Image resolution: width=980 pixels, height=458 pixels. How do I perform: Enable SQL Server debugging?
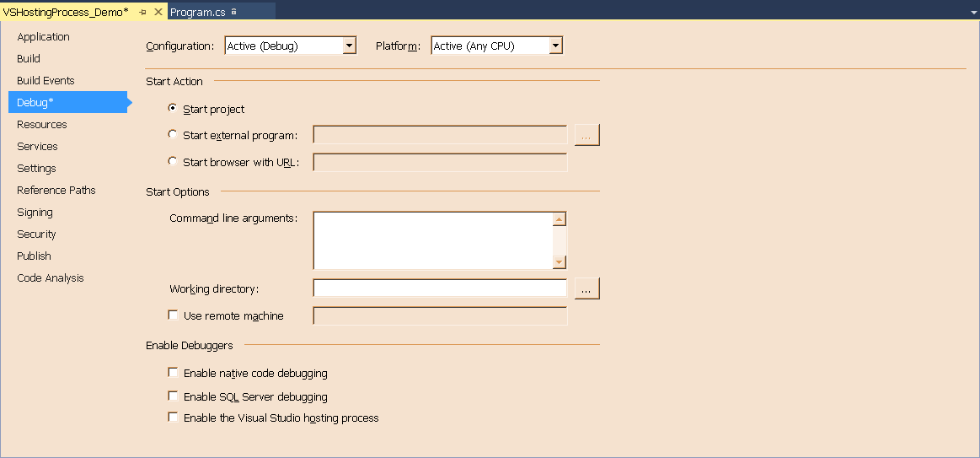pyautogui.click(x=173, y=396)
